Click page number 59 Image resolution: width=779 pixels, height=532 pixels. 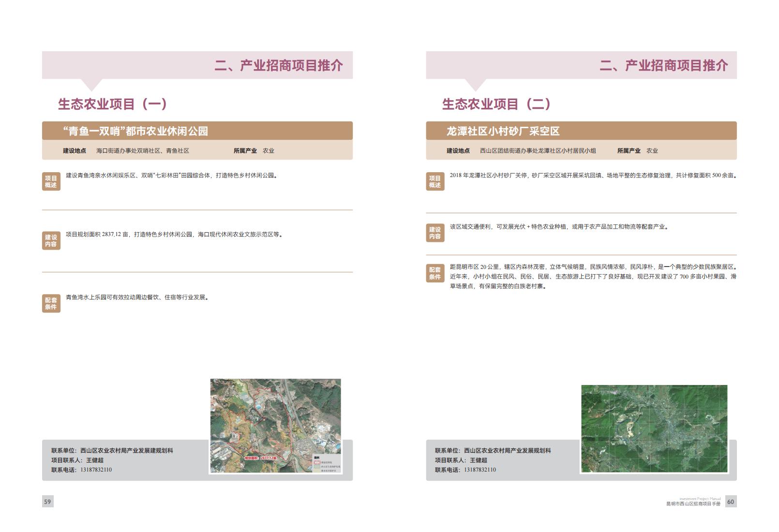[x=47, y=502]
